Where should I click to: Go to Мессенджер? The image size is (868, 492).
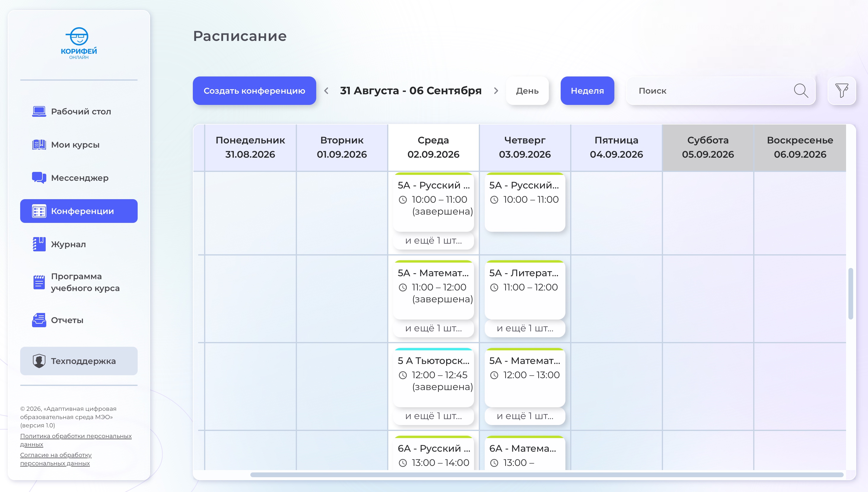click(79, 178)
